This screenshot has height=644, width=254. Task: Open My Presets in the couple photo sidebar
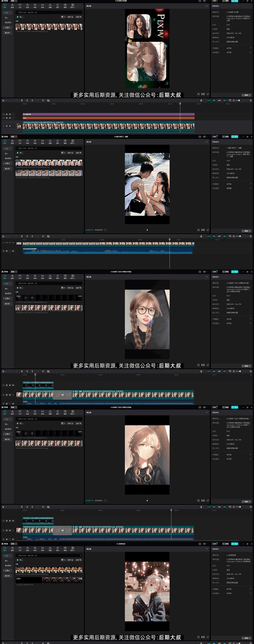(8, 158)
